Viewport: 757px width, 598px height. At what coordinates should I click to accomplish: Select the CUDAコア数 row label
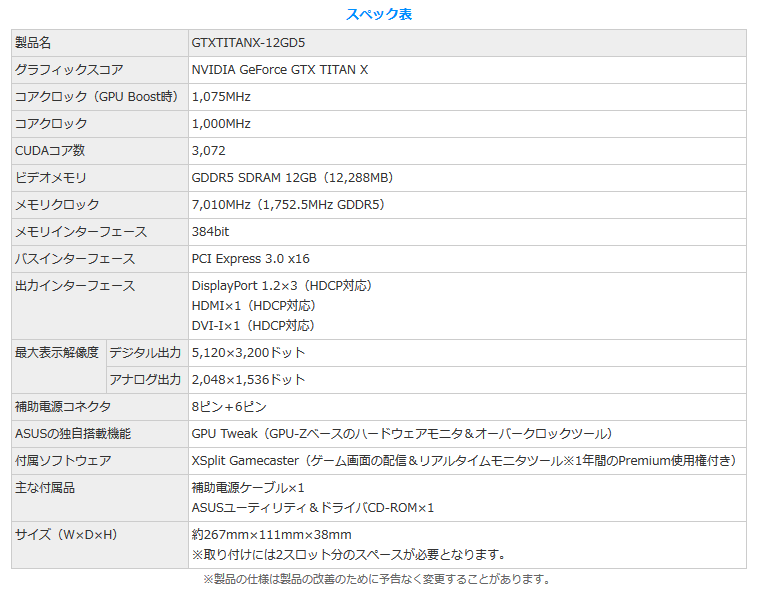click(x=50, y=151)
